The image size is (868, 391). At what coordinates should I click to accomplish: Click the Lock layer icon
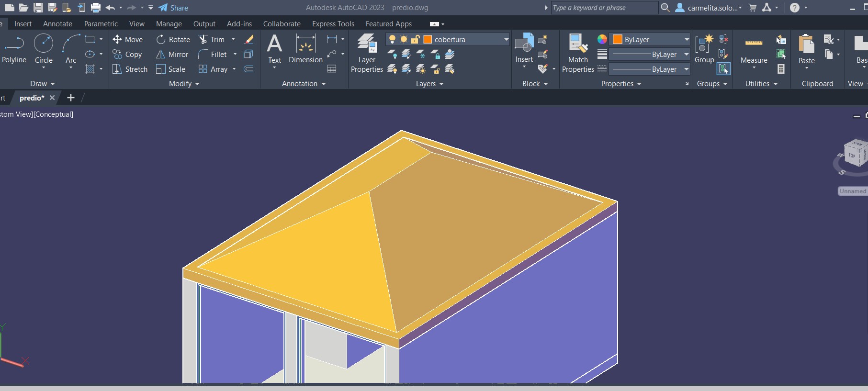(x=435, y=54)
